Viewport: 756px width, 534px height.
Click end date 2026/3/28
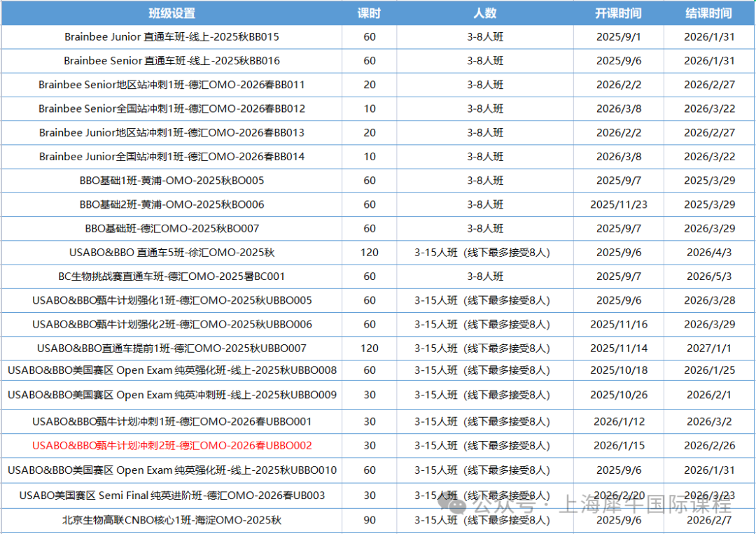[709, 300]
